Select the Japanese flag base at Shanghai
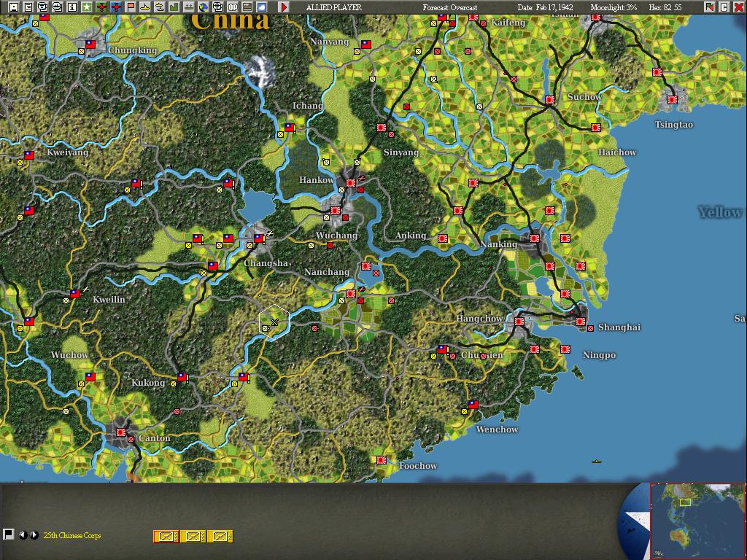 (x=580, y=322)
